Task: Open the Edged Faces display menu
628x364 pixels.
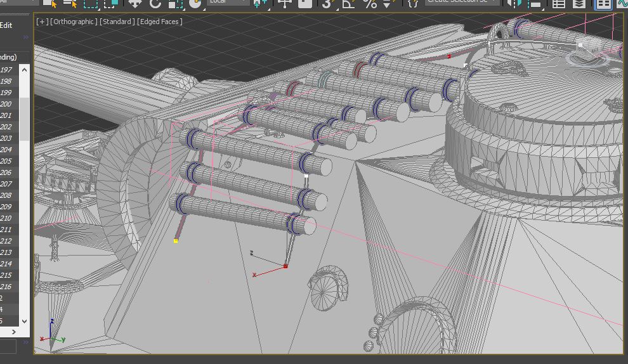Action: coord(160,22)
